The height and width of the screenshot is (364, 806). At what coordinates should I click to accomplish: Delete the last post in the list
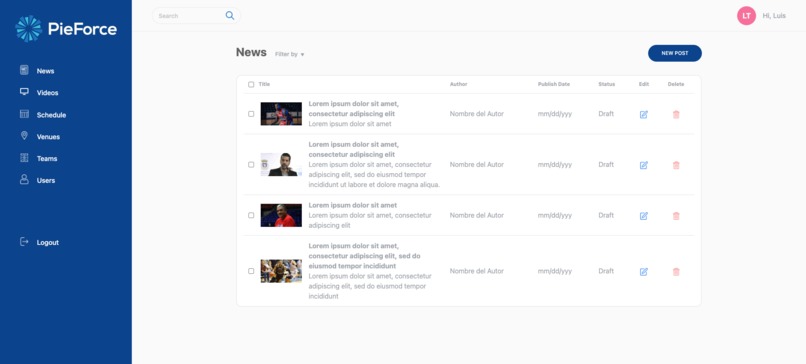point(676,271)
